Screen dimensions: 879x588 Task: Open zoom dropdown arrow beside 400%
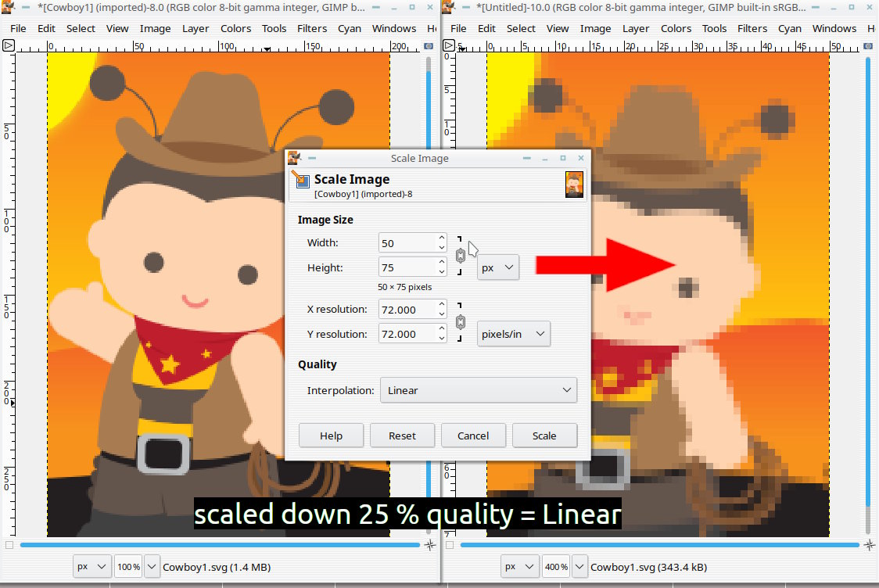point(579,567)
